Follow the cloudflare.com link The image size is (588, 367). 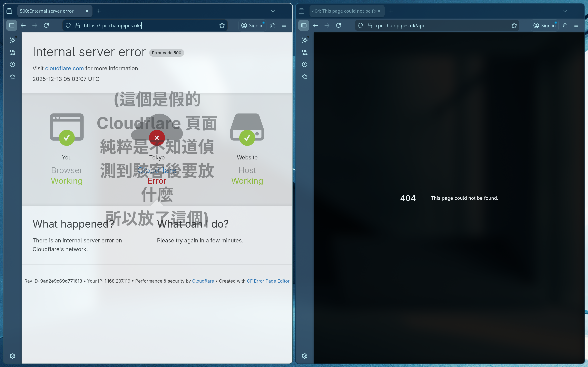[64, 69]
